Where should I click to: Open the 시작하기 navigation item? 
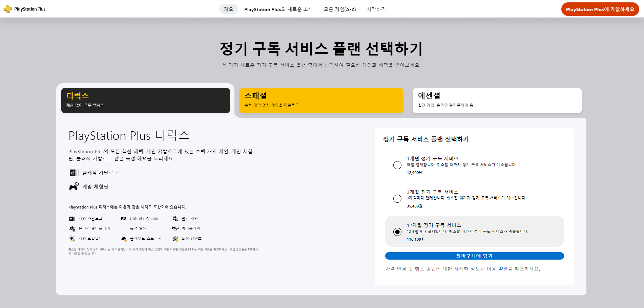click(x=376, y=9)
